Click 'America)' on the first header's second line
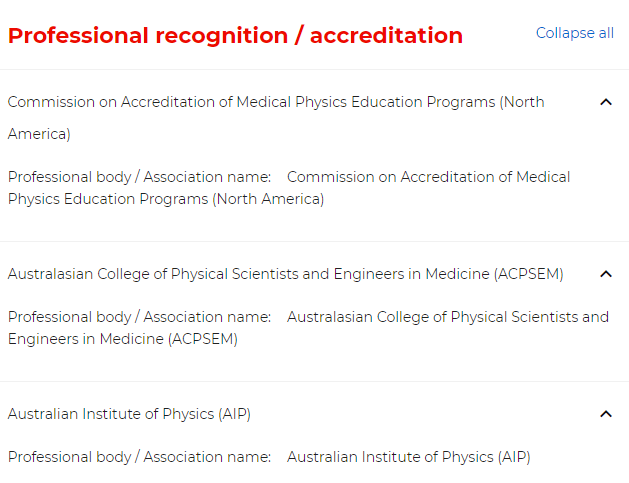 (39, 134)
